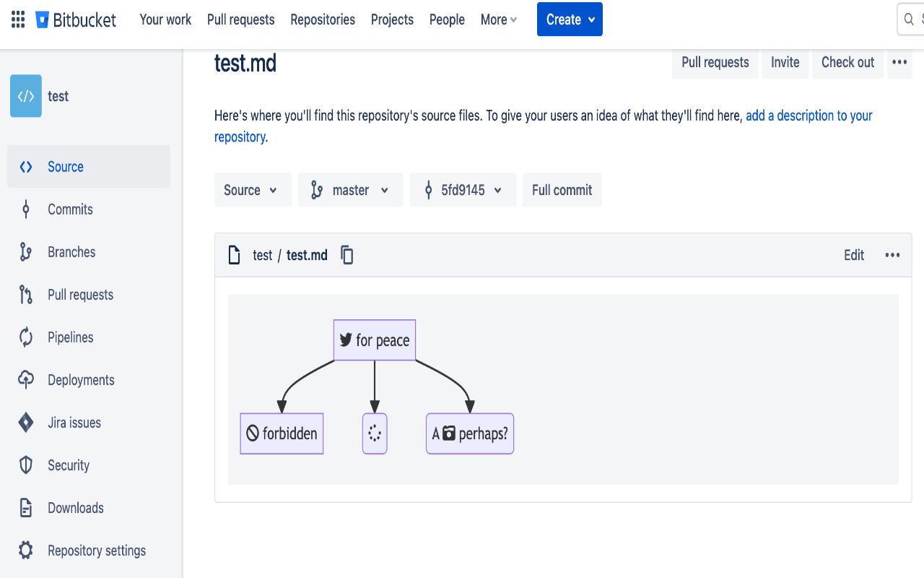Open repository actions ellipsis beside Check out
This screenshot has width=924, height=578.
(x=899, y=63)
